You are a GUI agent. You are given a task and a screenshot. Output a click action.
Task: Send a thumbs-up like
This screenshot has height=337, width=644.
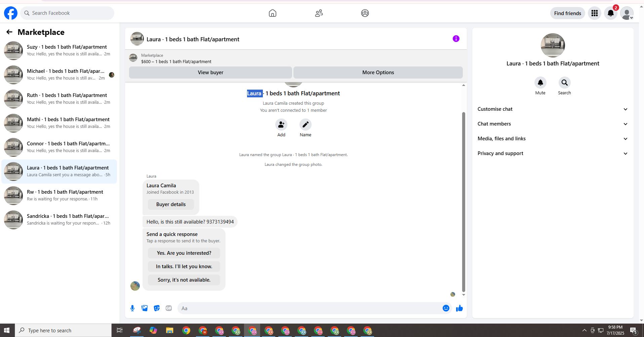(x=459, y=308)
